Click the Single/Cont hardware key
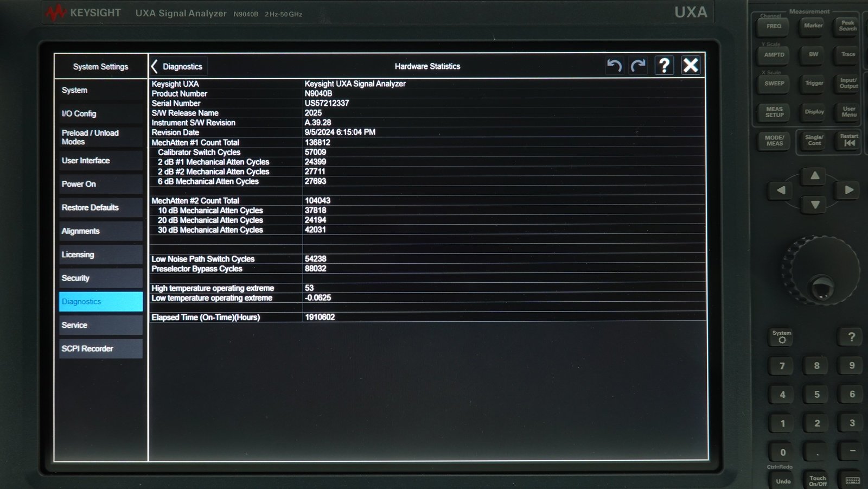The image size is (868, 489). pos(814,141)
